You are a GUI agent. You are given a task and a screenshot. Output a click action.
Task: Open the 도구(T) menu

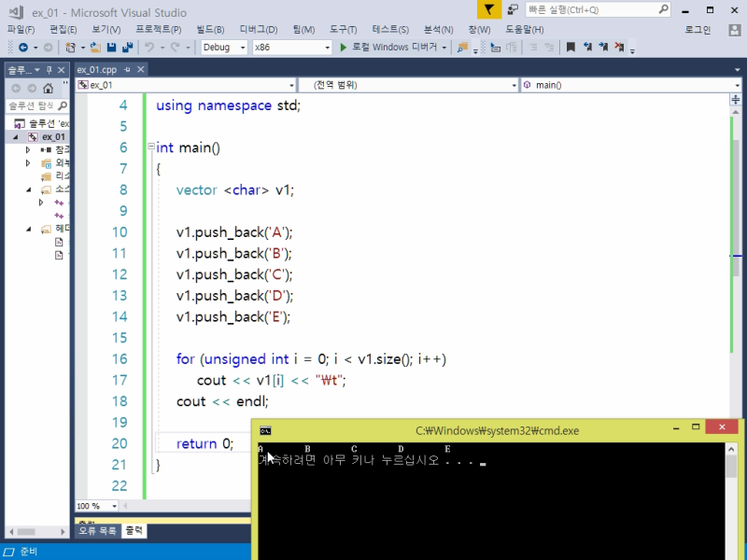coord(344,30)
